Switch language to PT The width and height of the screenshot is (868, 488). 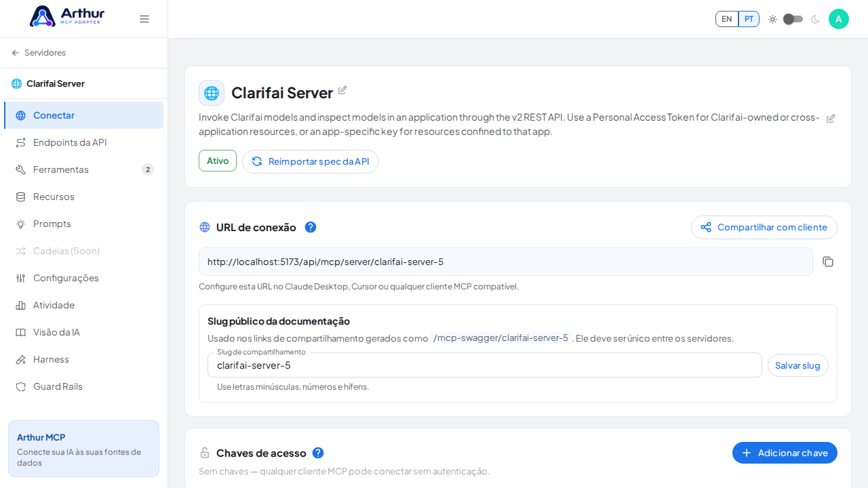pyautogui.click(x=749, y=19)
